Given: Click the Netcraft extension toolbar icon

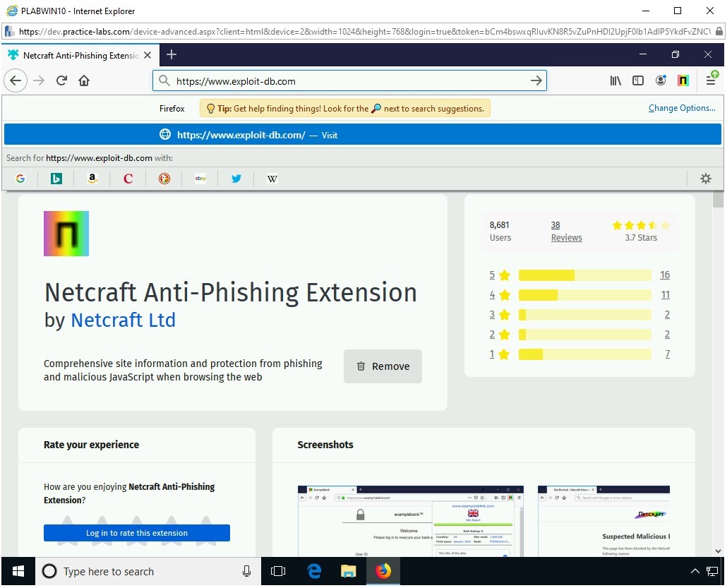Looking at the screenshot, I should (683, 80).
